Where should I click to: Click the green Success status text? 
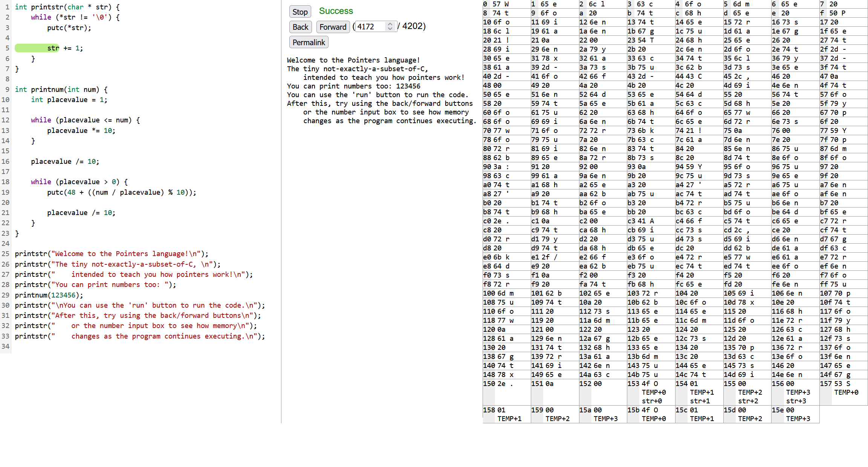click(336, 11)
